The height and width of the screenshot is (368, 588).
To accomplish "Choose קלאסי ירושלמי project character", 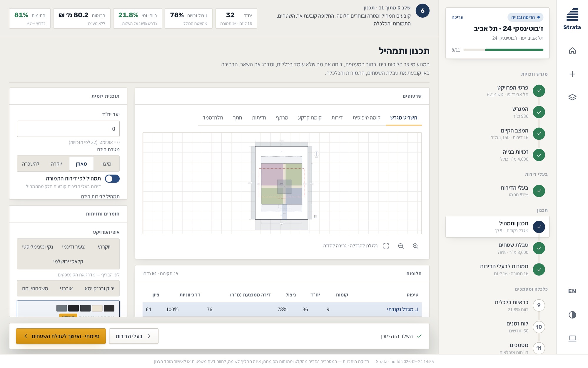I will coord(68,261).
